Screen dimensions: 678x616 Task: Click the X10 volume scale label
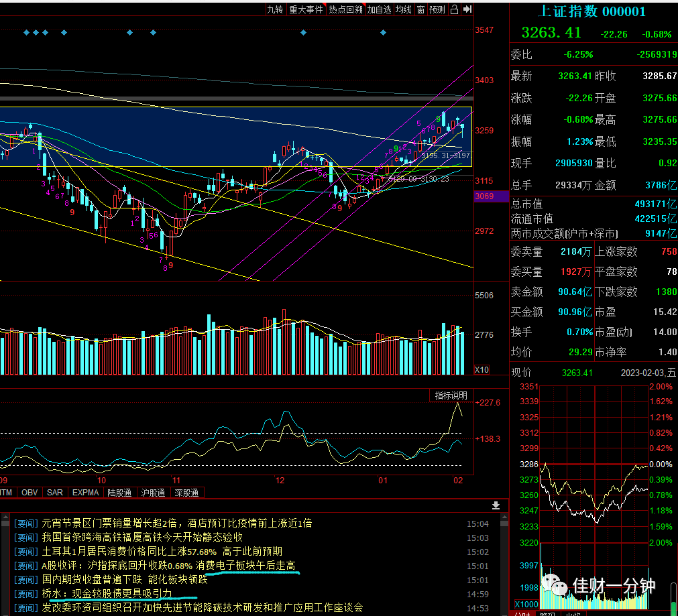482,369
